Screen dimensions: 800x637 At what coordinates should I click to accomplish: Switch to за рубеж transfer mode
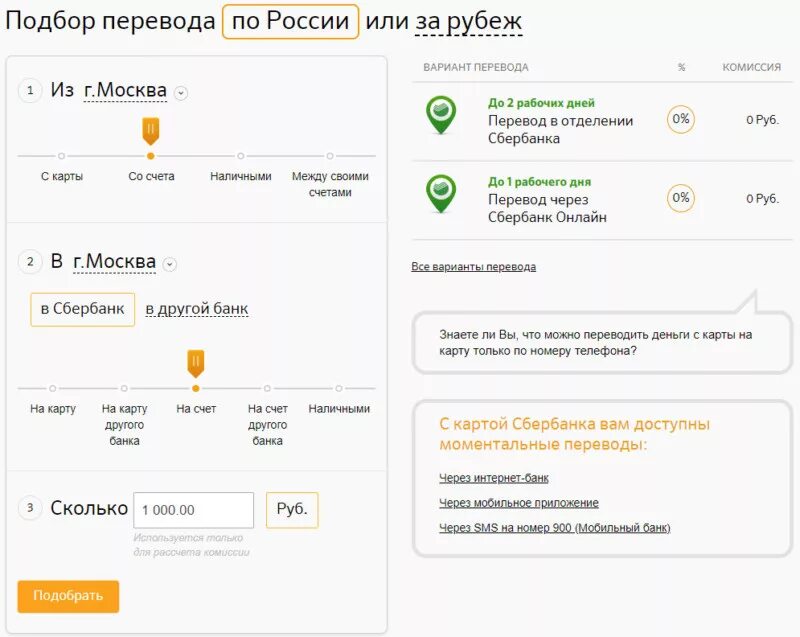tap(468, 22)
